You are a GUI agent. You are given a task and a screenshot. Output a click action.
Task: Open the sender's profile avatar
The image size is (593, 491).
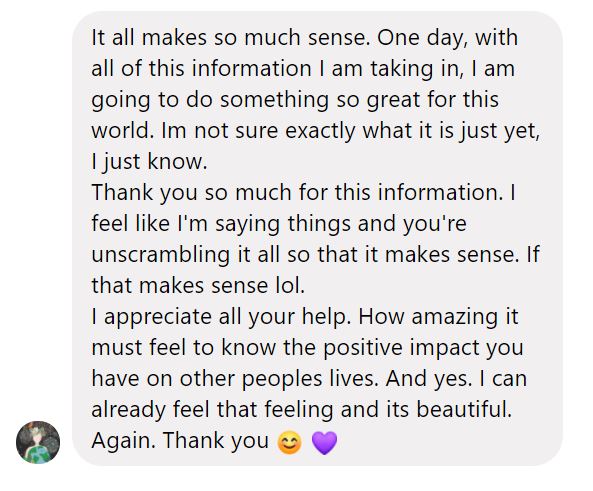coord(38,442)
